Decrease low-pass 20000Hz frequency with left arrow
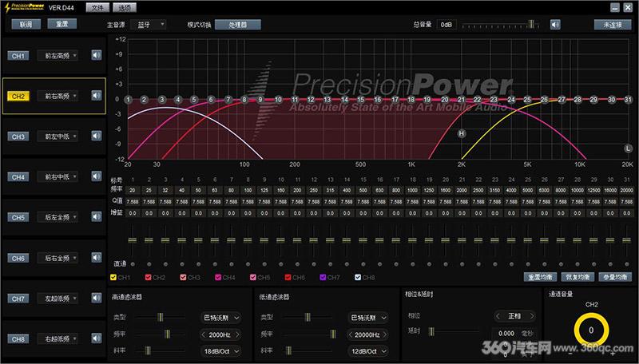The image size is (639, 364). pos(351,334)
